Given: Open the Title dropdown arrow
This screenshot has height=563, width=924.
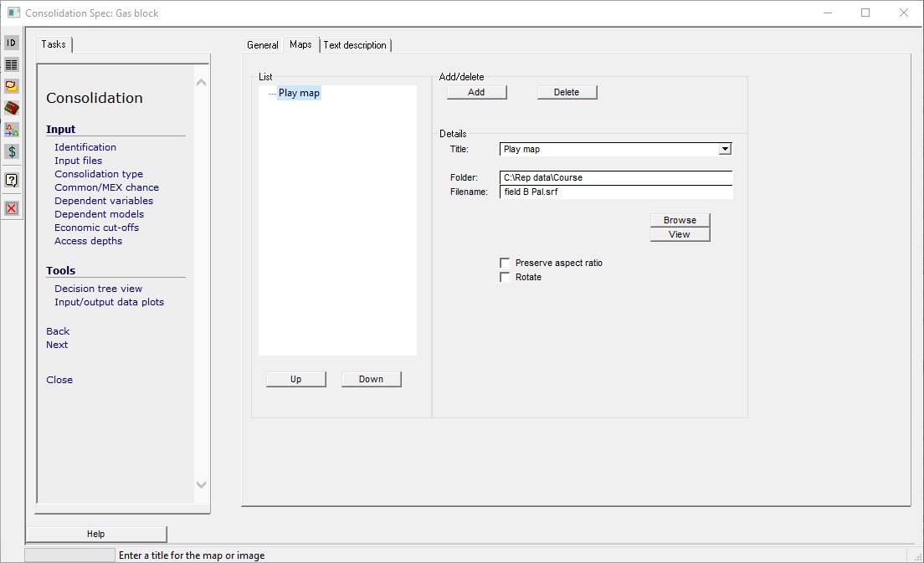Looking at the screenshot, I should [725, 149].
